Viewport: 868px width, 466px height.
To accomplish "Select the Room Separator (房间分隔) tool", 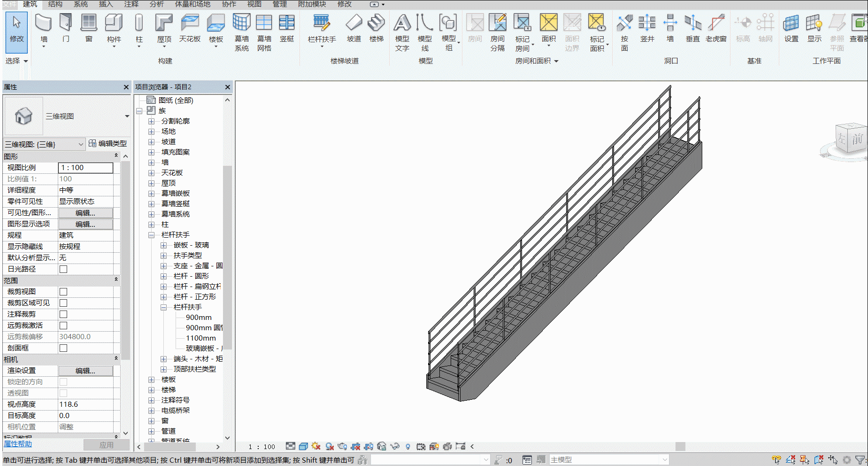I will pyautogui.click(x=498, y=32).
